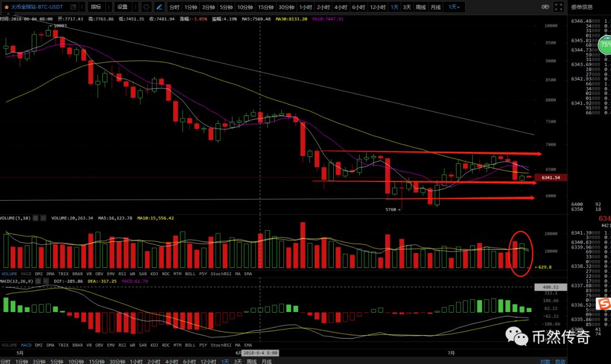This screenshot has height=364, width=611.
Task: Switch volume panel indicator to DMI
Action: pos(39,274)
